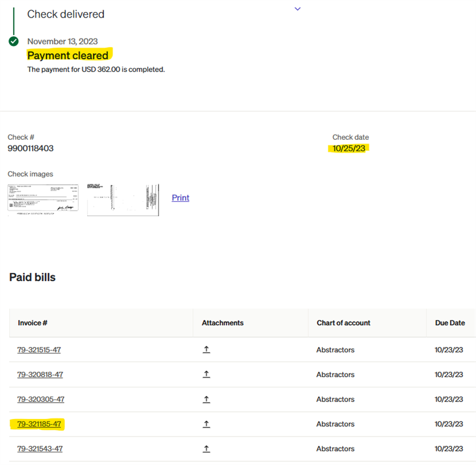This screenshot has height=465, width=476.
Task: Click upload attachment icon for invoice 79-320818-47
Action: pos(206,375)
